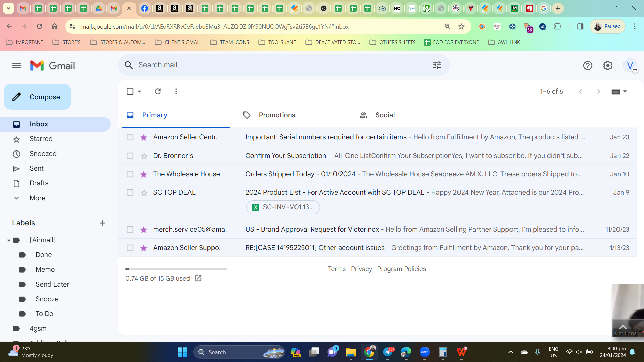644x362 pixels.
Task: Click the taskbar Search box
Action: [239, 352]
